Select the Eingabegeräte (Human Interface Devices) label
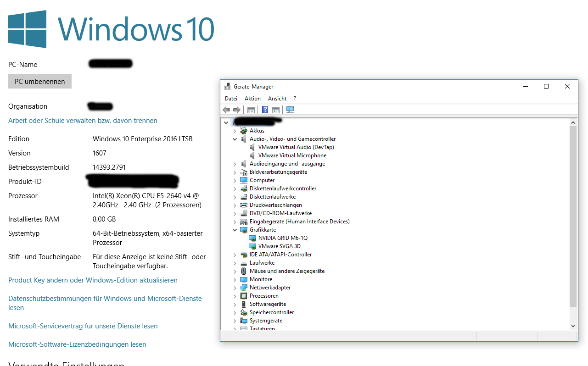The image size is (588, 366). (300, 222)
